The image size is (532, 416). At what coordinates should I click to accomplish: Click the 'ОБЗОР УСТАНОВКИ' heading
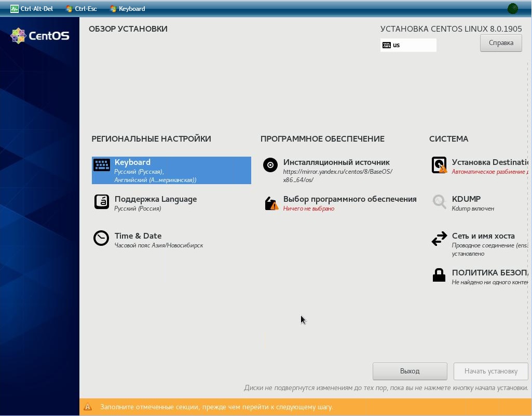pyautogui.click(x=128, y=29)
